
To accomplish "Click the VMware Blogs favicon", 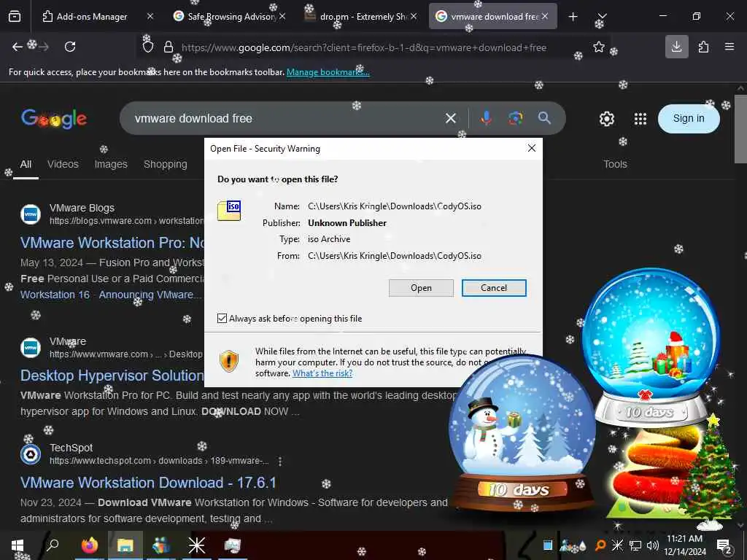I will click(31, 214).
